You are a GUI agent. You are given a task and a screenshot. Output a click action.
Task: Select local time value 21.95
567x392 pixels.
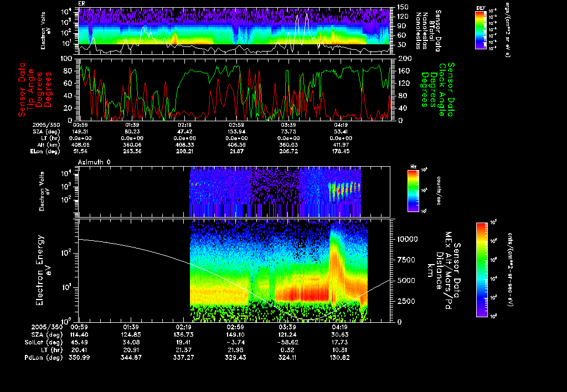[x=235, y=350]
